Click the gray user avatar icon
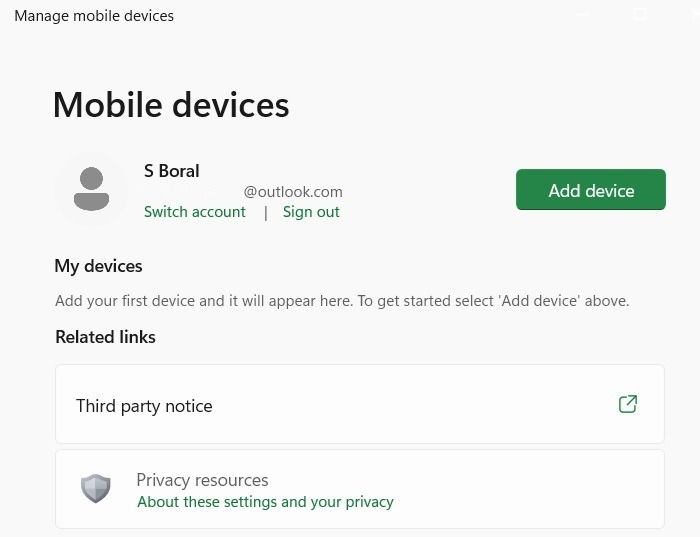Screen dimensions: 700x537 (92, 189)
